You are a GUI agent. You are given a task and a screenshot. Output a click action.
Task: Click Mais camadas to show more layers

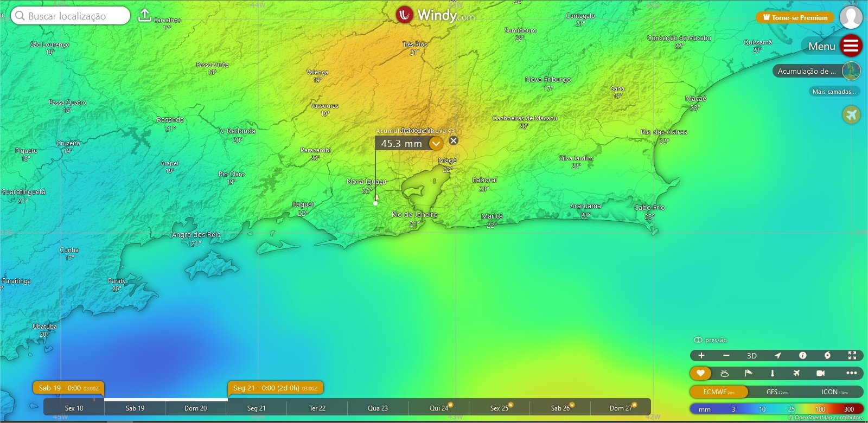(834, 92)
